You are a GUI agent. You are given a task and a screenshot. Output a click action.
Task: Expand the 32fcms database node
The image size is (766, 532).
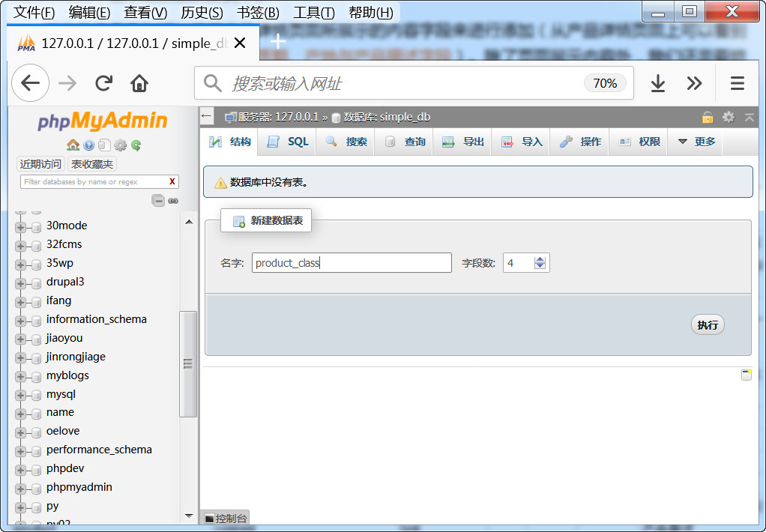pos(20,246)
